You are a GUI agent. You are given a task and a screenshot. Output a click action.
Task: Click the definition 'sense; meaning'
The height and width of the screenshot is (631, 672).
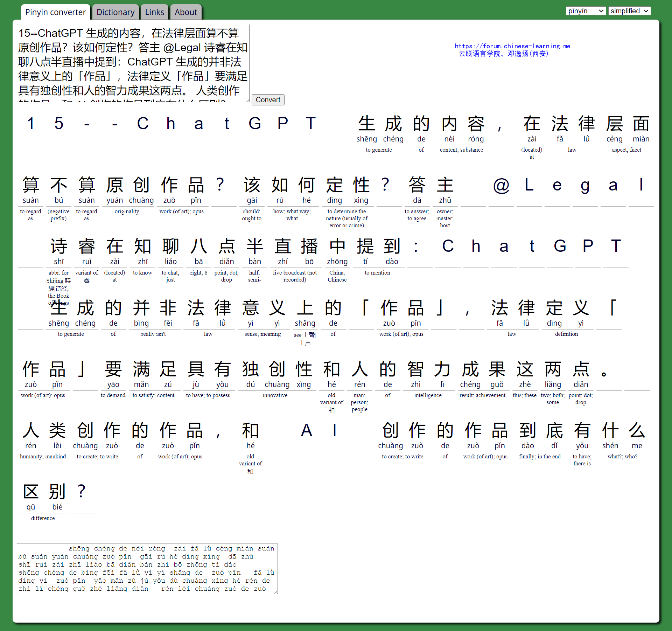pyautogui.click(x=262, y=334)
